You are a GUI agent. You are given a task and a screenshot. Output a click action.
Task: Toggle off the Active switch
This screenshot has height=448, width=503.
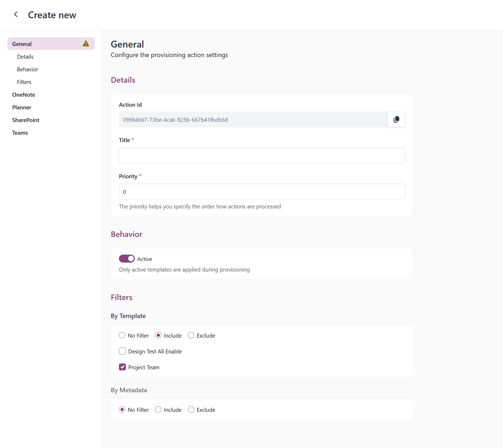tap(127, 259)
